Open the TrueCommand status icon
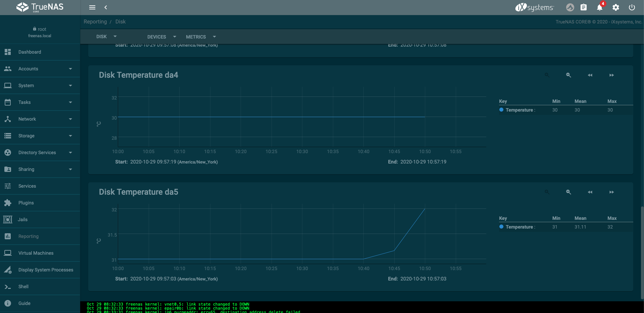The height and width of the screenshot is (313, 644). coord(570,7)
